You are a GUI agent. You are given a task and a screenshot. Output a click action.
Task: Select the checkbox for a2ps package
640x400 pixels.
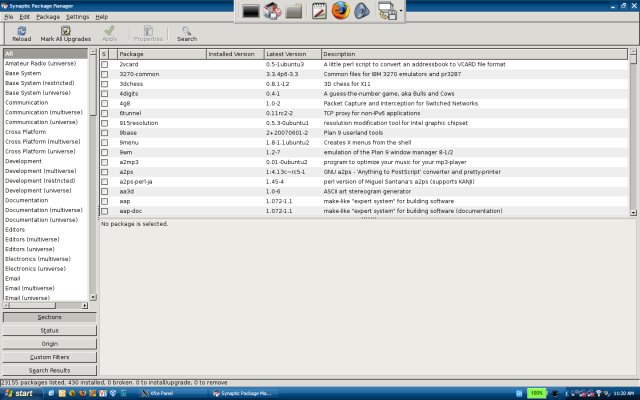coord(104,171)
